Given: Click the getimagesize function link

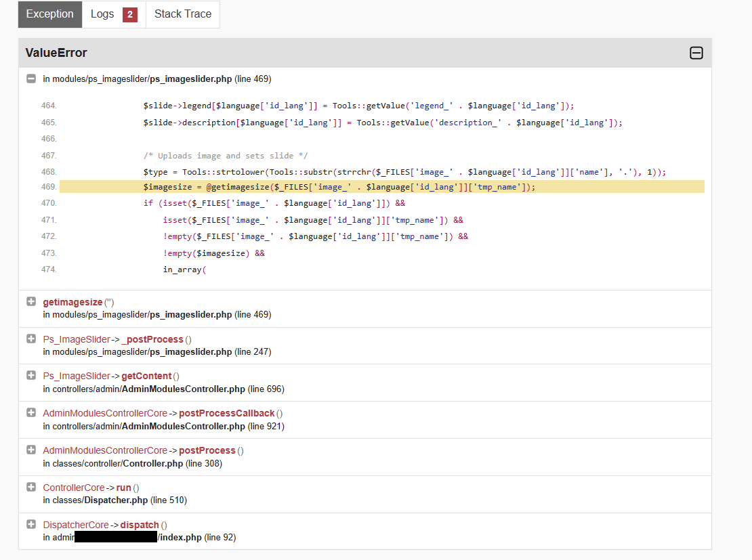Looking at the screenshot, I should [72, 301].
